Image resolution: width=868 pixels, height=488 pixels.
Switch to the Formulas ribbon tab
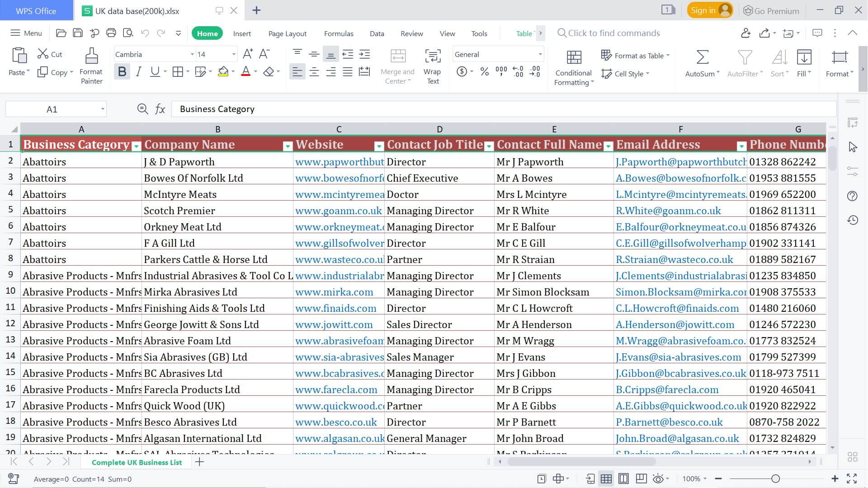338,33
